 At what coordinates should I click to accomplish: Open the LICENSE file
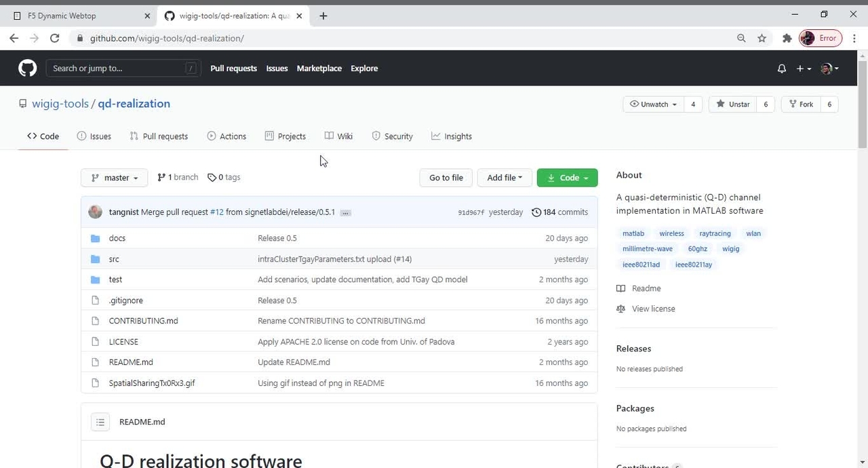(123, 342)
